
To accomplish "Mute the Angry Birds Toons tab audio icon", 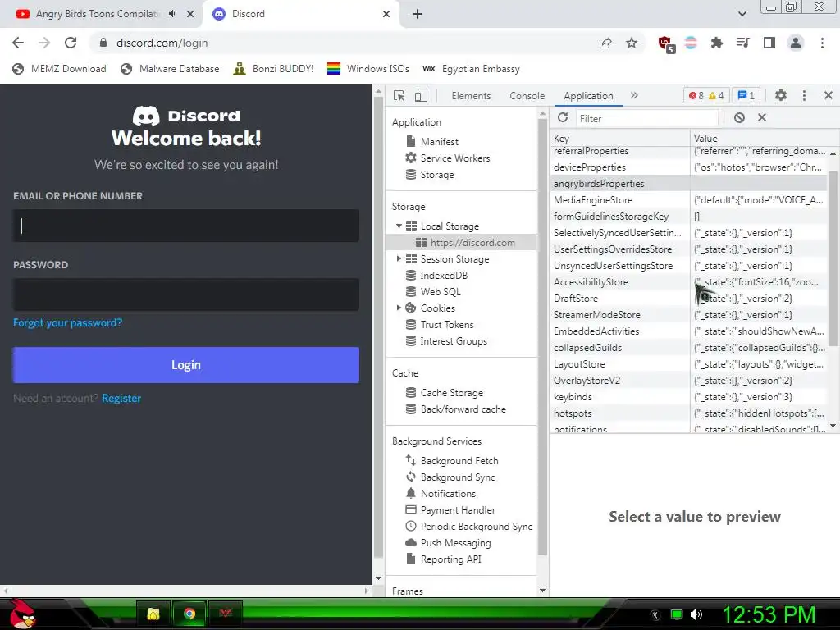I will click(172, 14).
